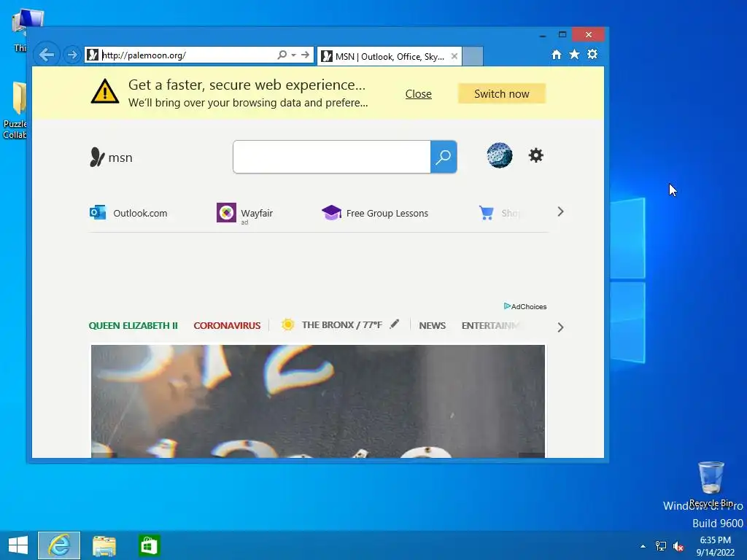This screenshot has height=560, width=747.
Task: Click the yellow warning triangle icon
Action: (105, 91)
